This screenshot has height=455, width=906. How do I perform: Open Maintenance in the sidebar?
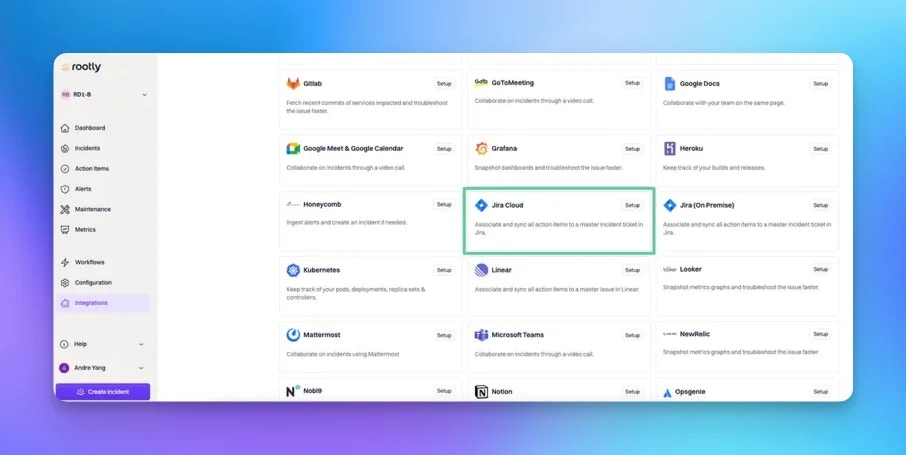coord(92,209)
